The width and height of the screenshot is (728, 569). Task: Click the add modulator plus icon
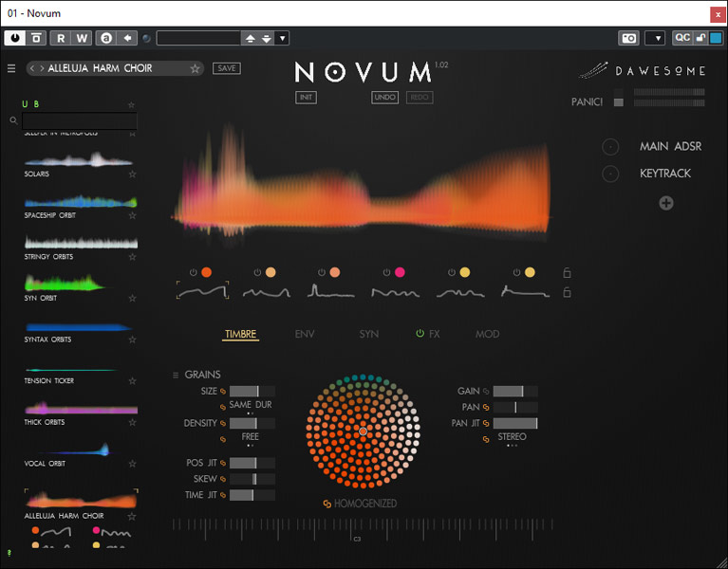pos(666,203)
